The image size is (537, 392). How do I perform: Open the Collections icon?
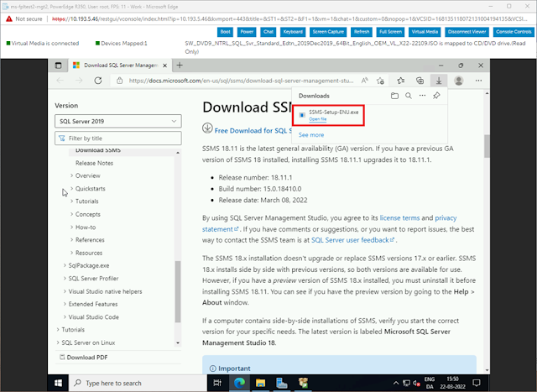[420, 81]
